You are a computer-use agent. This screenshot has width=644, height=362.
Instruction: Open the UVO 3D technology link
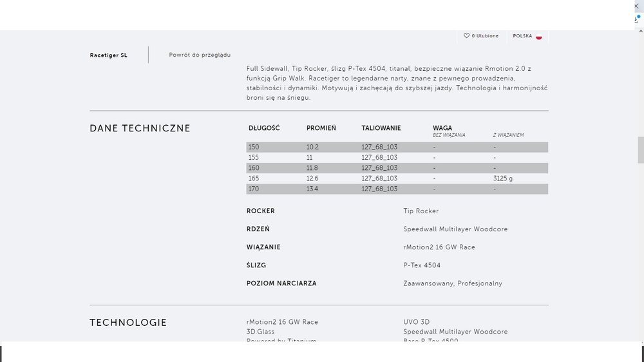(x=417, y=322)
